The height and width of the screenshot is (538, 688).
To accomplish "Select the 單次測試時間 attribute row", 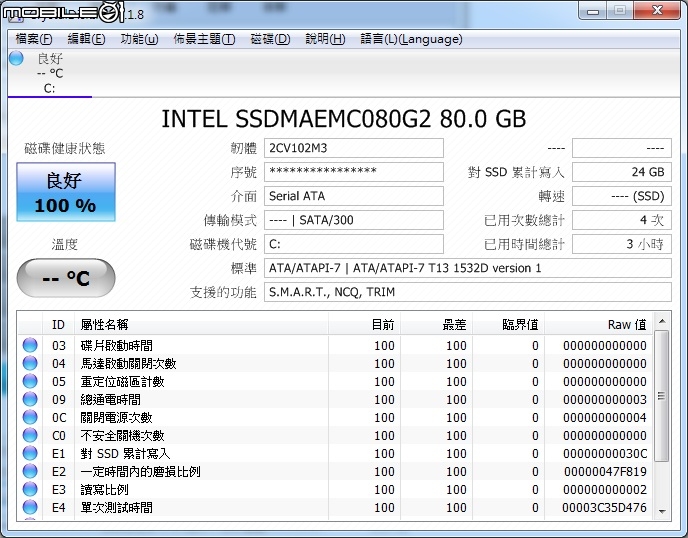I will coord(335,507).
